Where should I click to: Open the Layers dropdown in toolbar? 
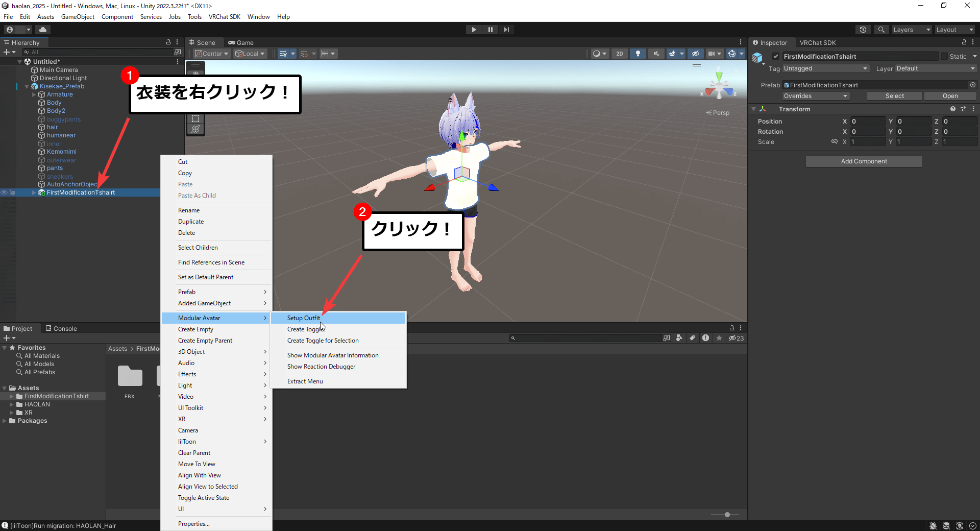912,30
